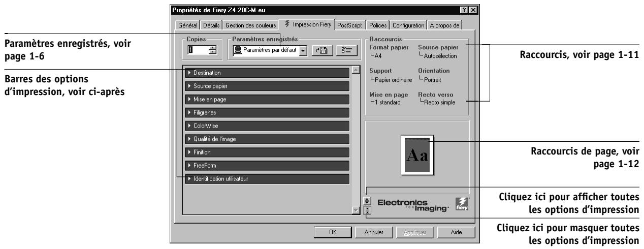Click the options list scrollbar up arrow
Screen dimensions: 644x249
pyautogui.click(x=356, y=70)
